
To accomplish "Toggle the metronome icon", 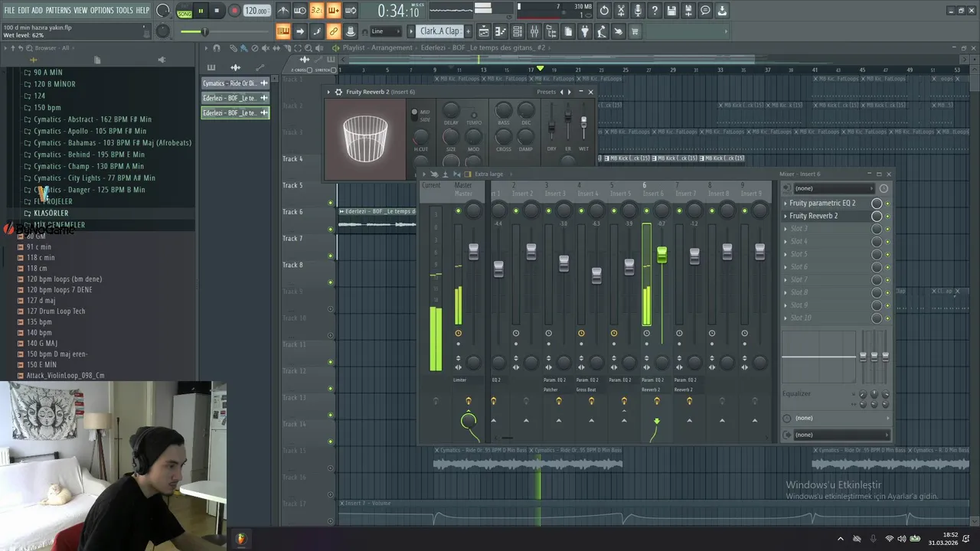I will (x=283, y=11).
